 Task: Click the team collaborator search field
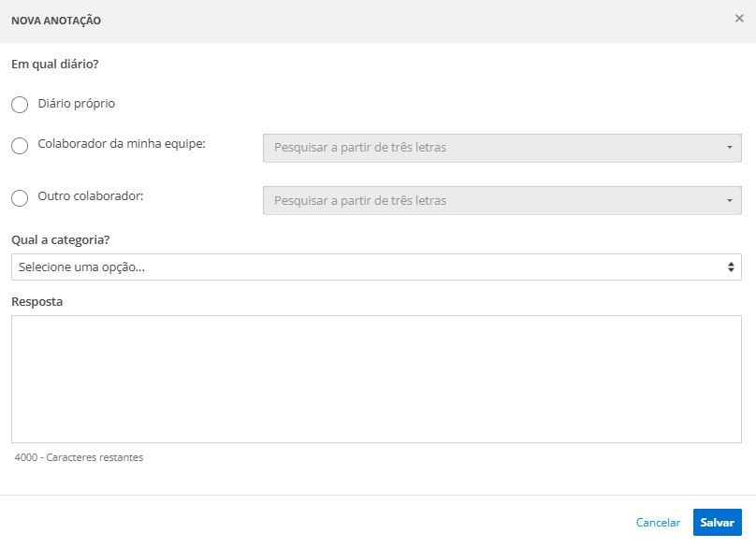point(491,148)
